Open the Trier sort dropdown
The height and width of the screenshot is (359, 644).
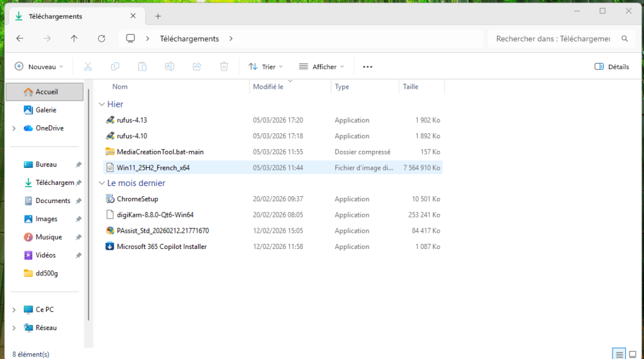click(265, 67)
